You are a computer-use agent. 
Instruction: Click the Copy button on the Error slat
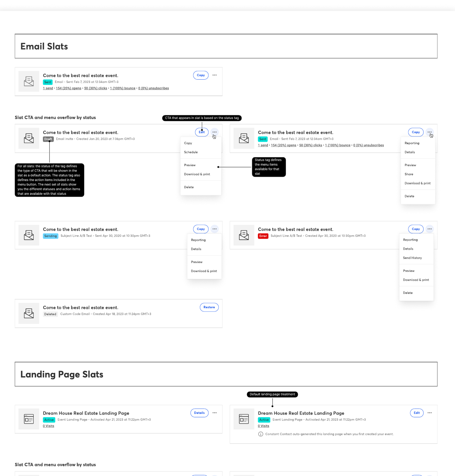(x=416, y=229)
